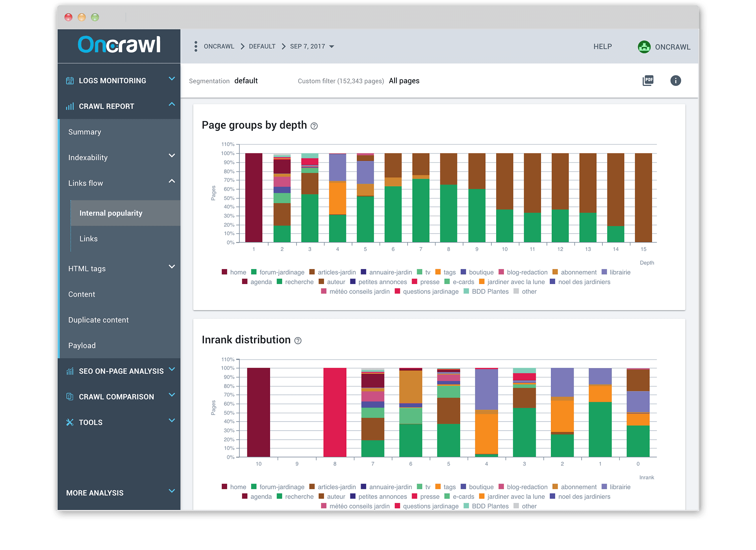This screenshot has height=550, width=756.
Task: Click the depth 1 bar in depth chart
Action: click(254, 198)
